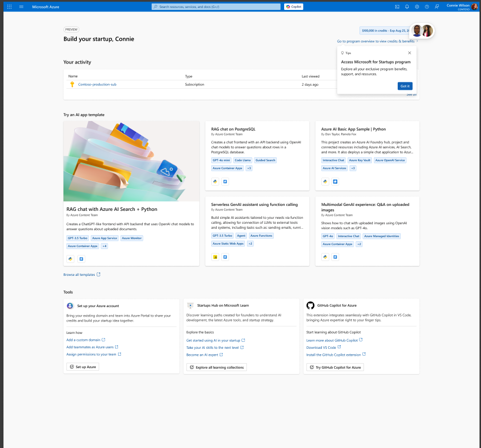481x448 pixels.
Task: Open the RAG chat Azure AI Search thumbnail
Action: (x=131, y=161)
